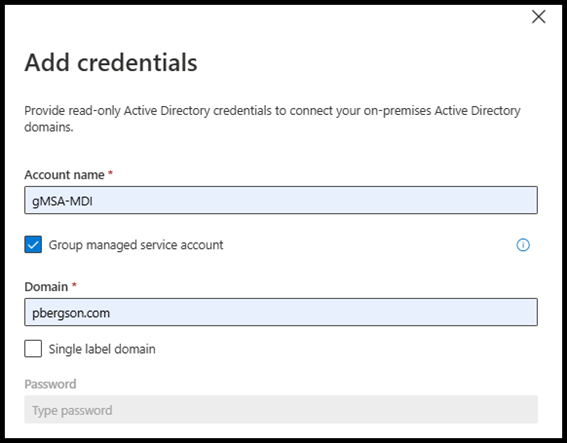The height and width of the screenshot is (443, 567).
Task: Click the Account name input field
Action: tap(281, 200)
